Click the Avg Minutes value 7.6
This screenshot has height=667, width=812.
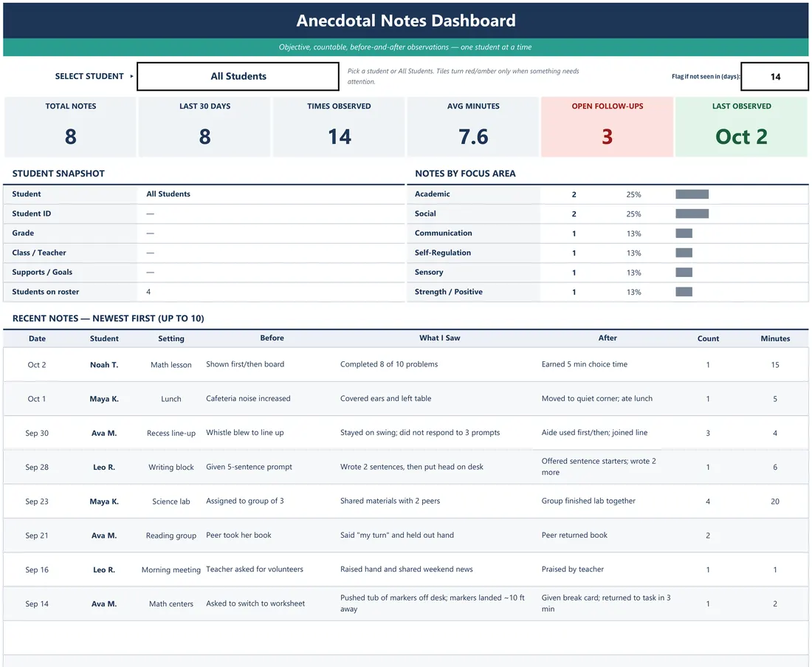[x=473, y=137]
